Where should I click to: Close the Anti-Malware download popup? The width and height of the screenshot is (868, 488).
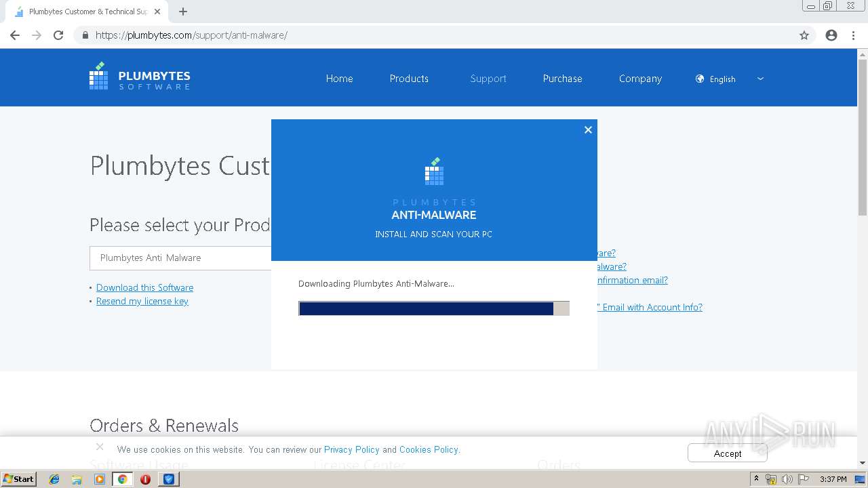pyautogui.click(x=588, y=129)
